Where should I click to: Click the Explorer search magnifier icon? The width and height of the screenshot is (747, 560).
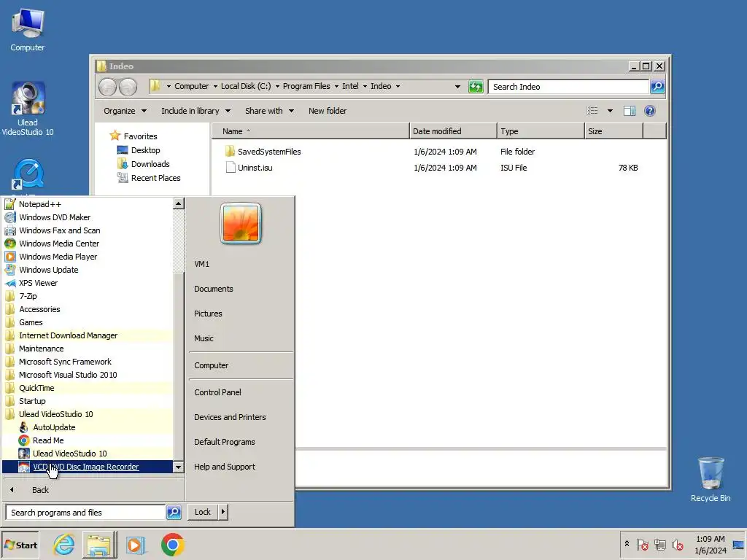coord(657,87)
